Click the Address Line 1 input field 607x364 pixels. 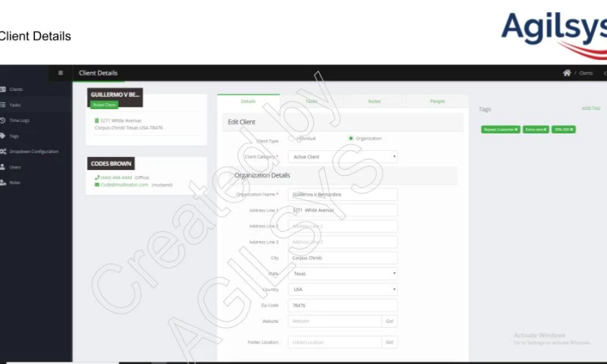pyautogui.click(x=343, y=210)
